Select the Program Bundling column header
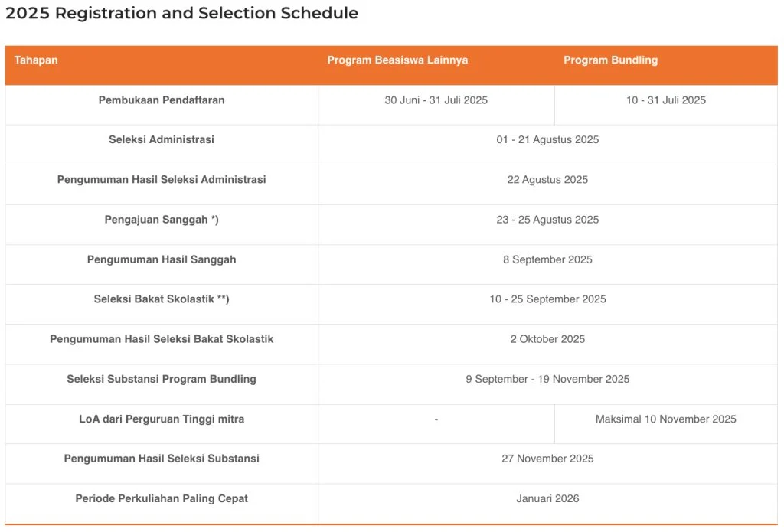 click(x=610, y=60)
